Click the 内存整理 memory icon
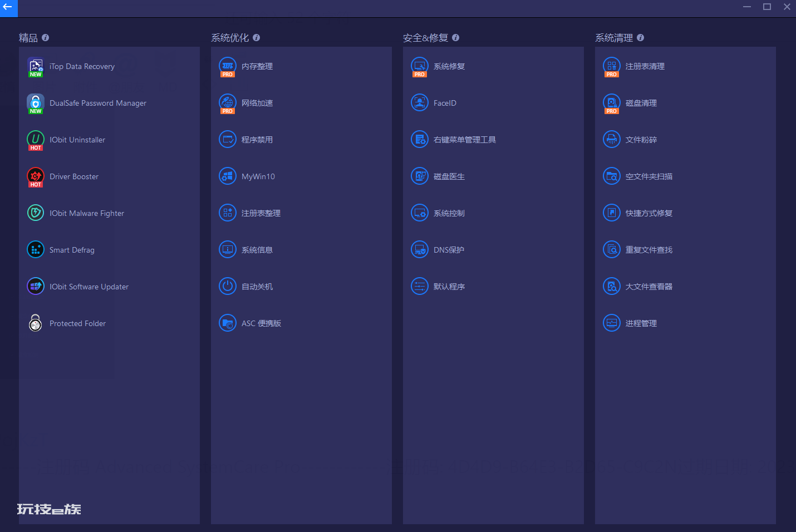The width and height of the screenshot is (796, 532). 228,66
